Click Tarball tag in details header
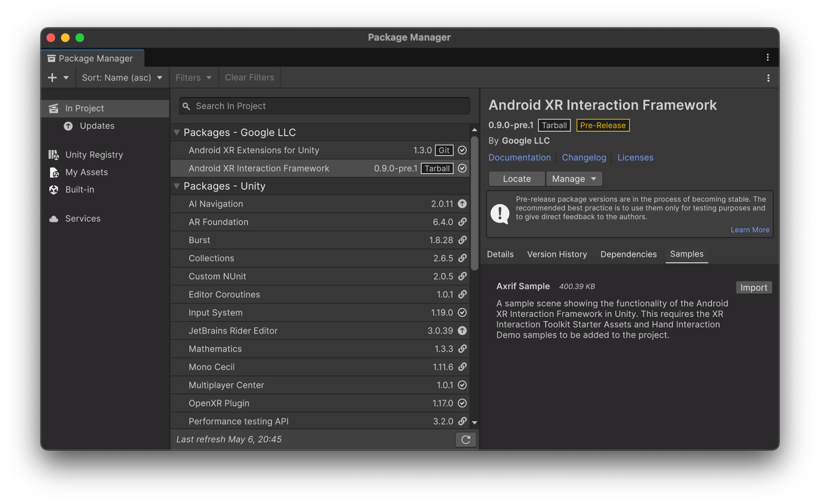The image size is (820, 504). (x=554, y=125)
